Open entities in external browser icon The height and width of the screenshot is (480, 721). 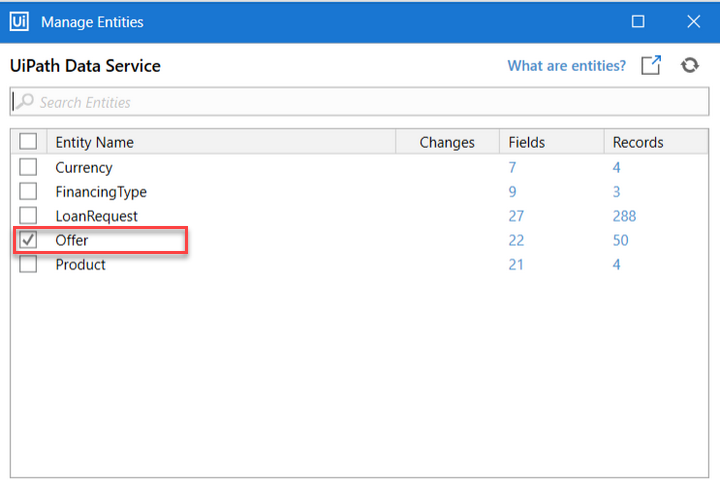pos(651,65)
